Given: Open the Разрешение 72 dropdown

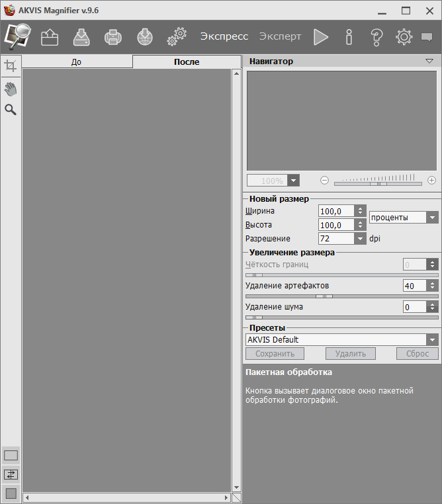Looking at the screenshot, I should click(x=360, y=239).
